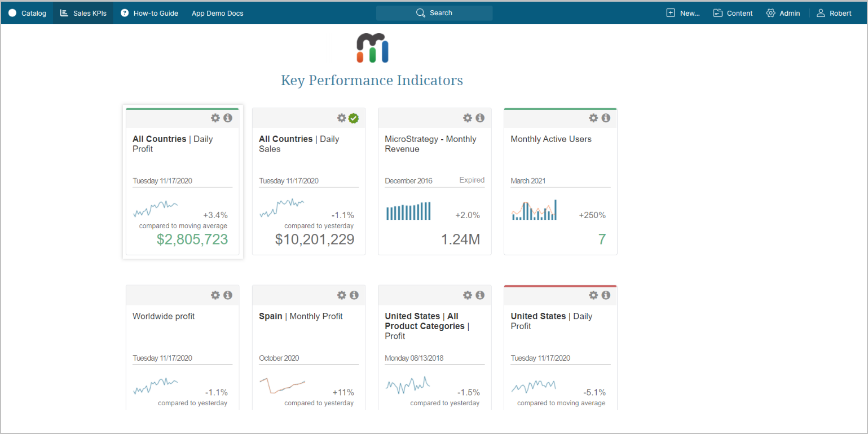Expand the Admin menu
The height and width of the screenshot is (434, 868).
pos(783,13)
